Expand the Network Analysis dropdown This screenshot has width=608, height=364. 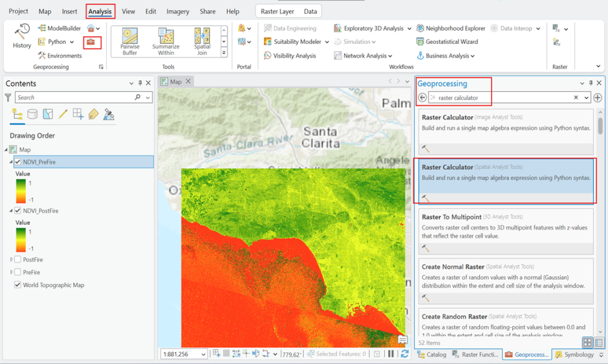click(x=390, y=56)
